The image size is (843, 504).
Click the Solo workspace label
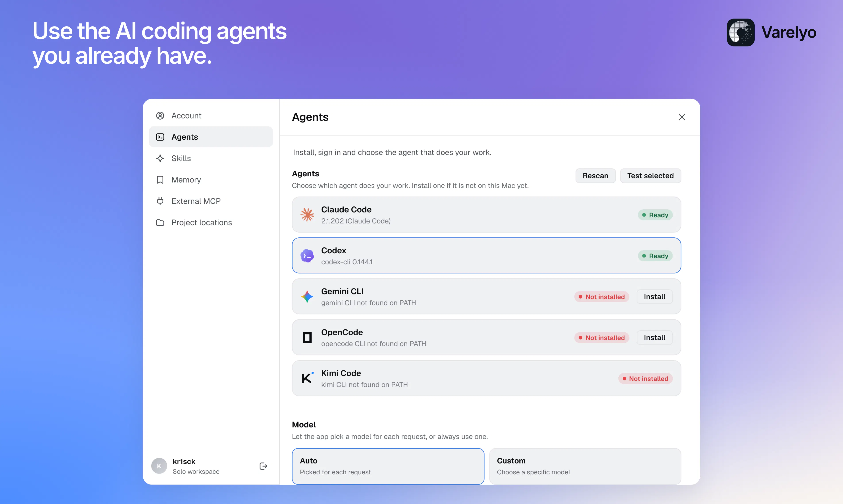click(x=196, y=472)
